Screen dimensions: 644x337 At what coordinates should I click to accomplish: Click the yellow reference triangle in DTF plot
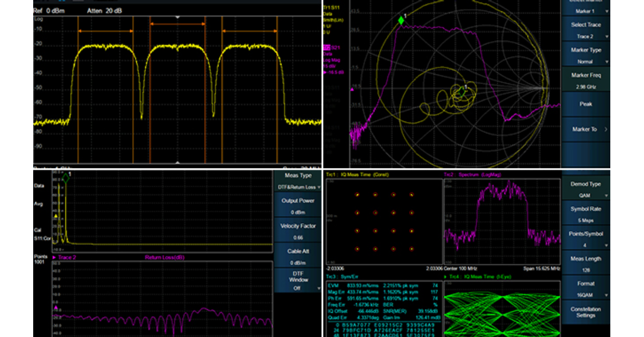click(55, 216)
